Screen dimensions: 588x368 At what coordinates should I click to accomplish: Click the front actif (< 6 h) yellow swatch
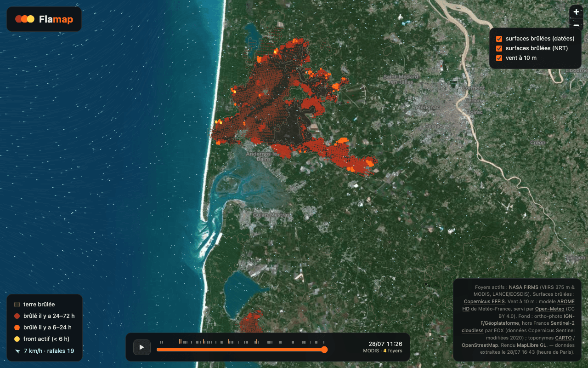click(x=17, y=339)
